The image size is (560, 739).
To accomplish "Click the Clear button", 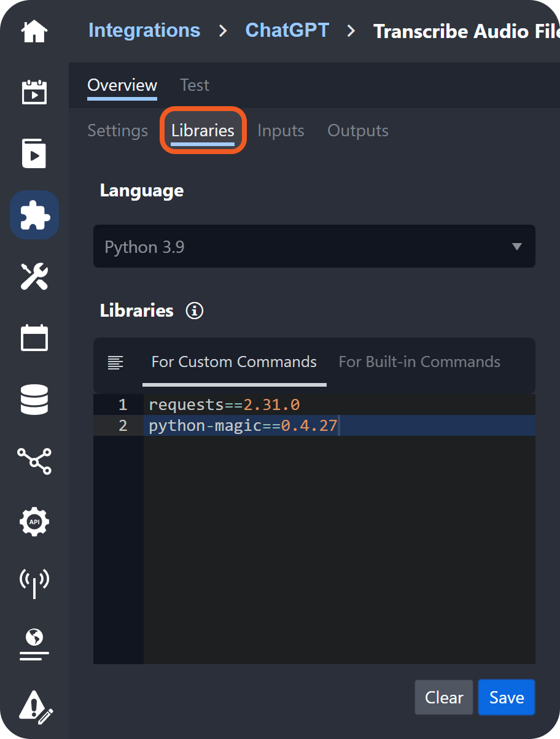I will pyautogui.click(x=444, y=697).
